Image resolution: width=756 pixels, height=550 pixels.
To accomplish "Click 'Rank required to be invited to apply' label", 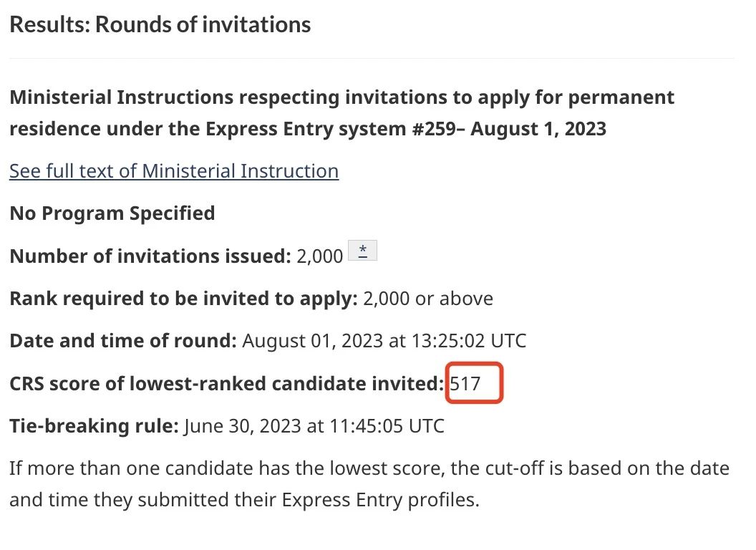I will pyautogui.click(x=183, y=299).
